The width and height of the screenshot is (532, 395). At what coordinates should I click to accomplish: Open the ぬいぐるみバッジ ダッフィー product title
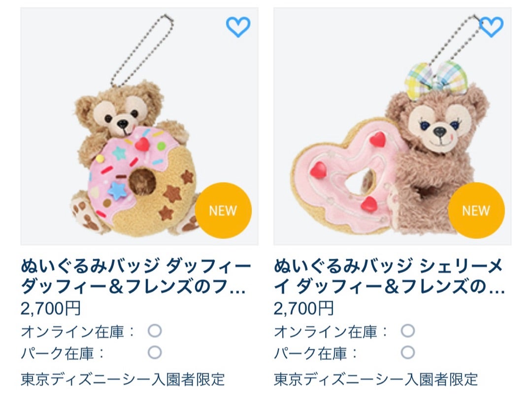(136, 277)
